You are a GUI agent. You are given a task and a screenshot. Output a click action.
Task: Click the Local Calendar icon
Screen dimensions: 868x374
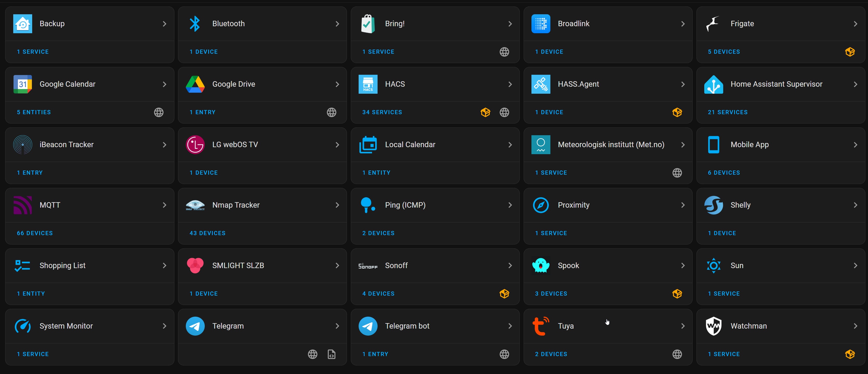pyautogui.click(x=368, y=145)
